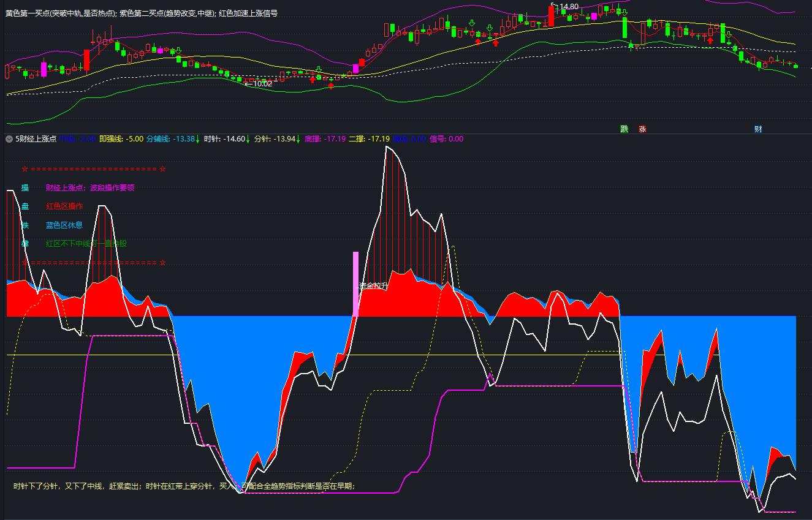Click the pink 安全拉升 highlight bar
The height and width of the screenshot is (520, 812).
coord(357,284)
